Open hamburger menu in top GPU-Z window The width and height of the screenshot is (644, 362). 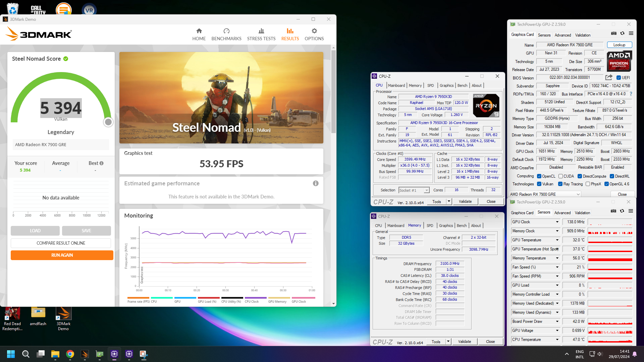631,33
